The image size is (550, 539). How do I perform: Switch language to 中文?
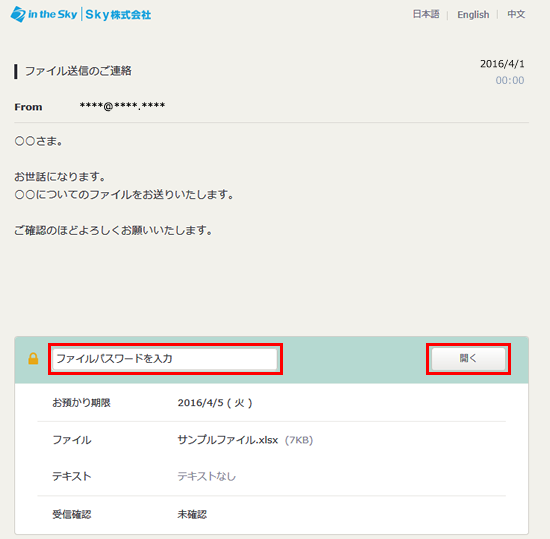click(x=516, y=14)
